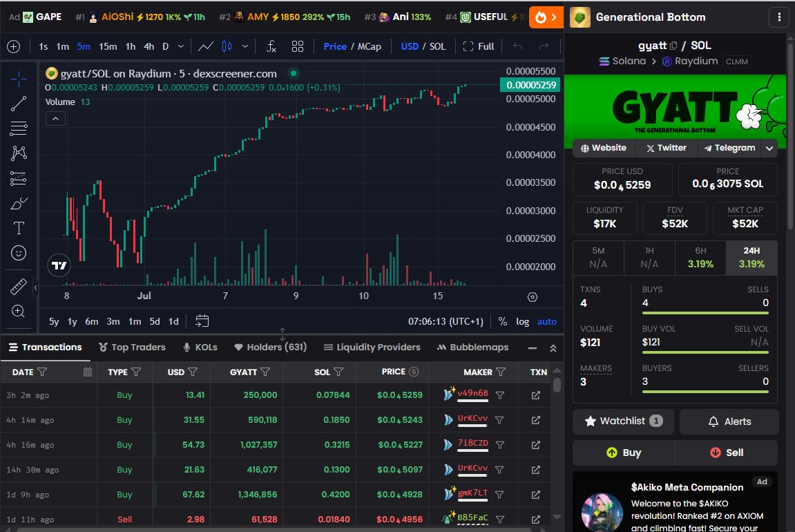The width and height of the screenshot is (795, 532).
Task: Switch chart style to line chart
Action: point(205,47)
